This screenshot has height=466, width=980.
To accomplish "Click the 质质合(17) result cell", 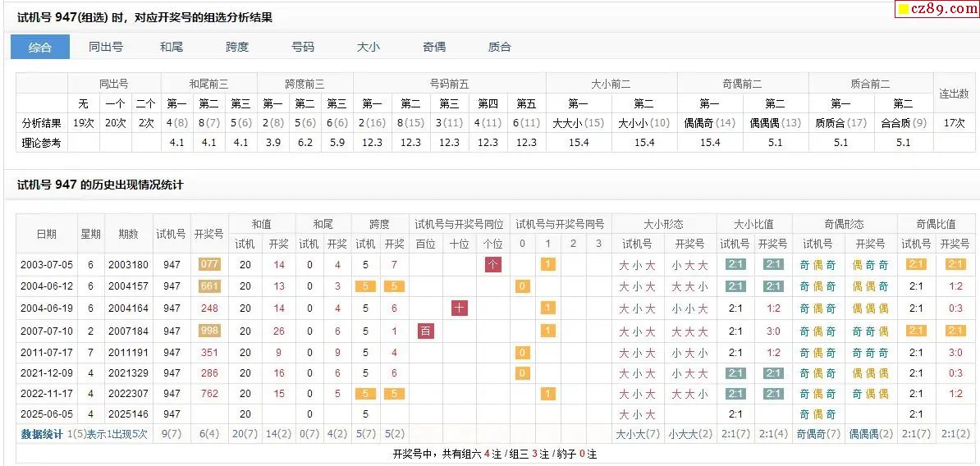I will [840, 123].
